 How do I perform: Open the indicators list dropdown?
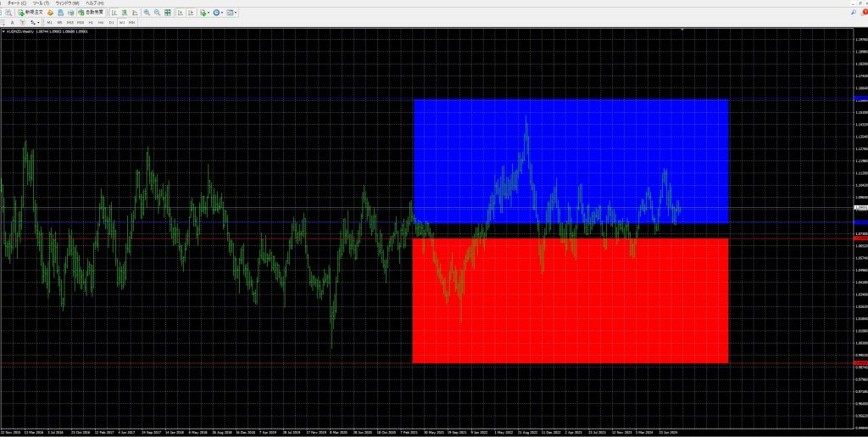[204, 13]
